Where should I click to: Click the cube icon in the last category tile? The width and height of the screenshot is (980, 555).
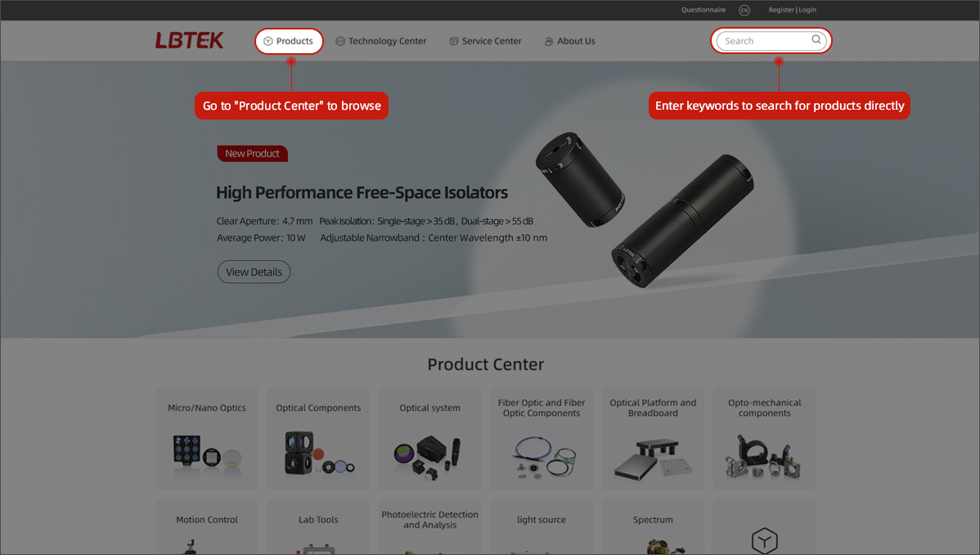(764, 540)
